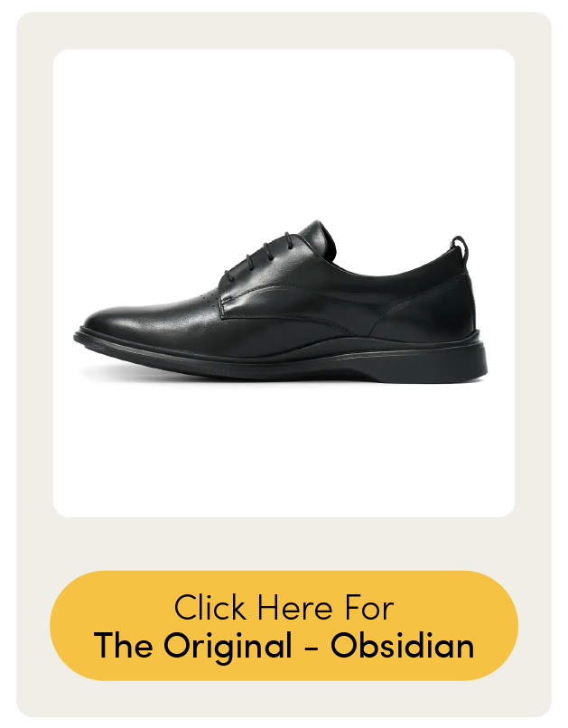Click the dash in the button label
The width and height of the screenshot is (568, 728).
(x=312, y=647)
